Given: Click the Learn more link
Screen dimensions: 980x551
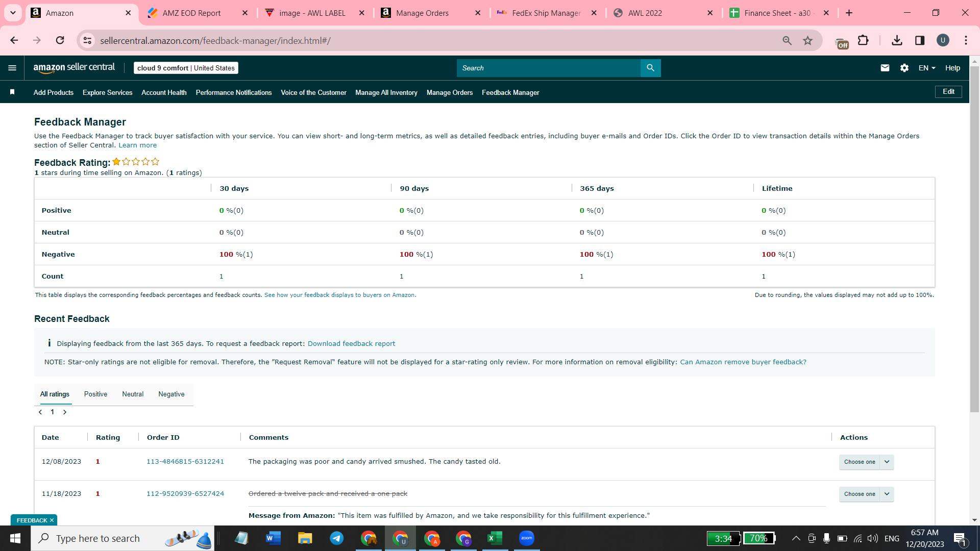Looking at the screenshot, I should click(x=138, y=145).
